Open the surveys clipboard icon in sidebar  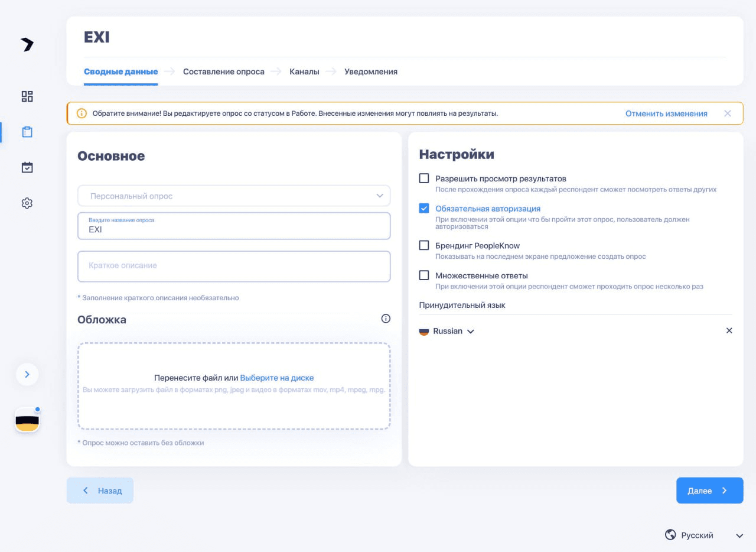click(27, 132)
